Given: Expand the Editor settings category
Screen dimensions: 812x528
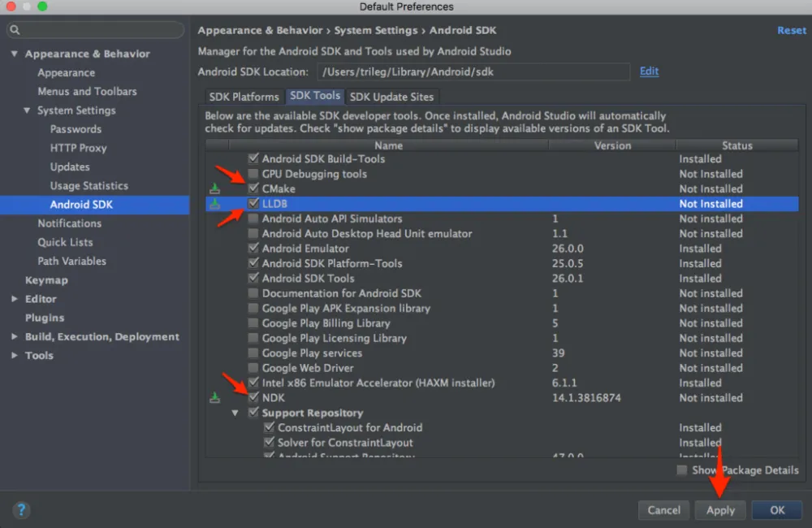Looking at the screenshot, I should [14, 299].
